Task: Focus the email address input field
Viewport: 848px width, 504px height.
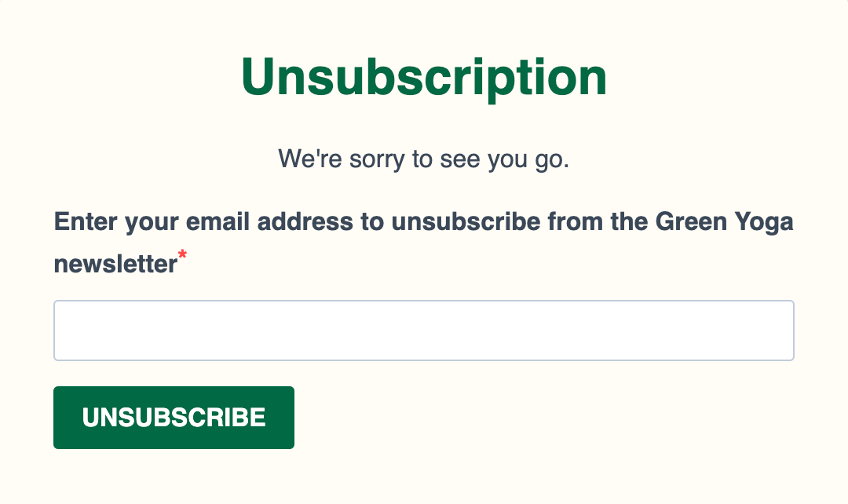Action: tap(423, 331)
